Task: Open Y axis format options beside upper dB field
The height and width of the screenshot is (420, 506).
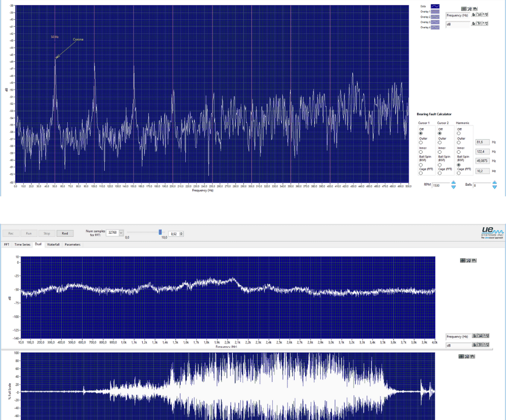Action: pyautogui.click(x=485, y=23)
